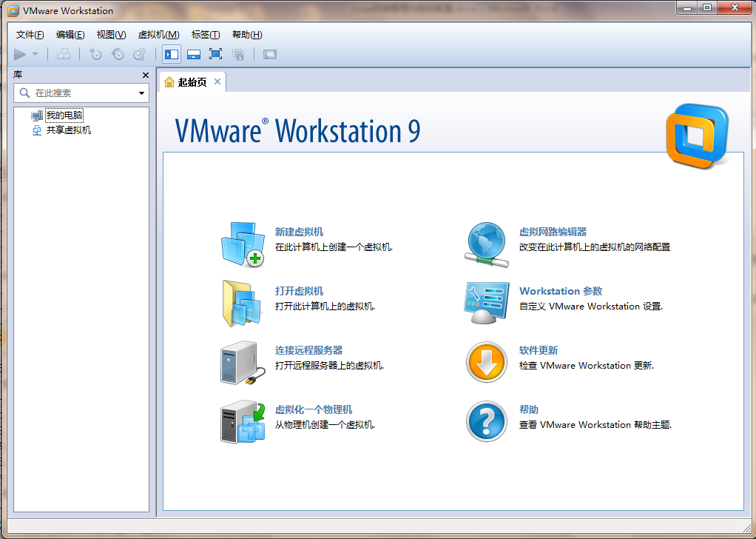Open the 虚拟机(M) menu
Image resolution: width=756 pixels, height=539 pixels.
coord(158,35)
